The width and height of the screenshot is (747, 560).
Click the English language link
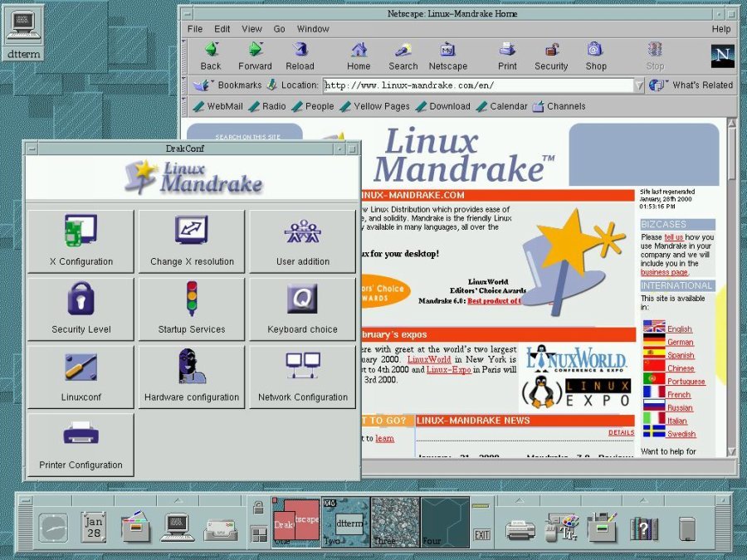pyautogui.click(x=679, y=329)
